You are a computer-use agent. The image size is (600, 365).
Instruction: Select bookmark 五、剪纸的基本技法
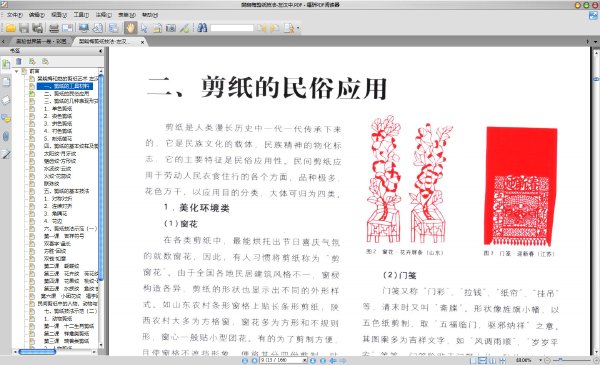66,191
